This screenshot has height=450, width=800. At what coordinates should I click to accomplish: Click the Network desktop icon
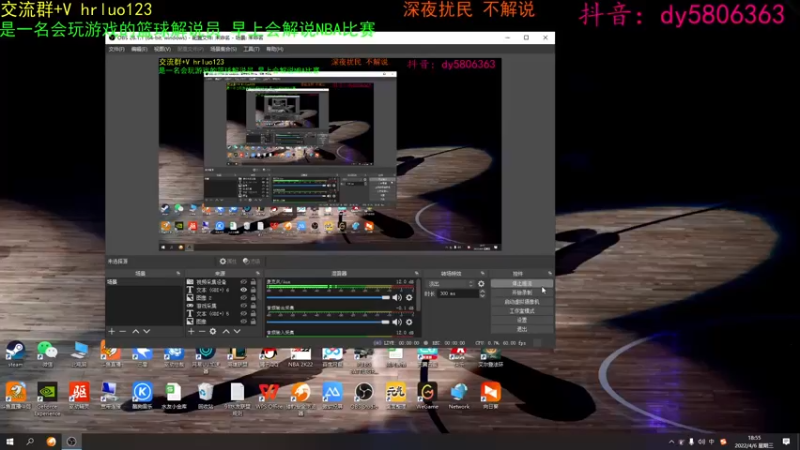pyautogui.click(x=459, y=396)
